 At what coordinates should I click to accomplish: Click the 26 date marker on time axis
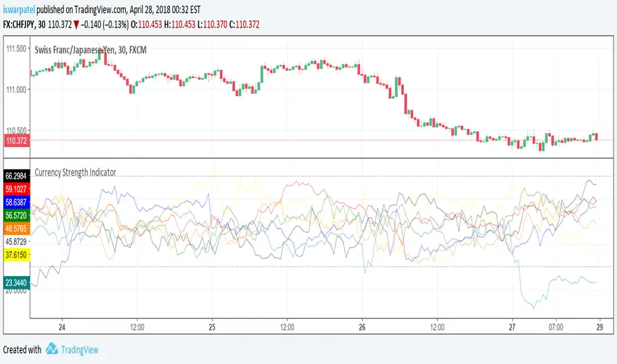click(362, 327)
